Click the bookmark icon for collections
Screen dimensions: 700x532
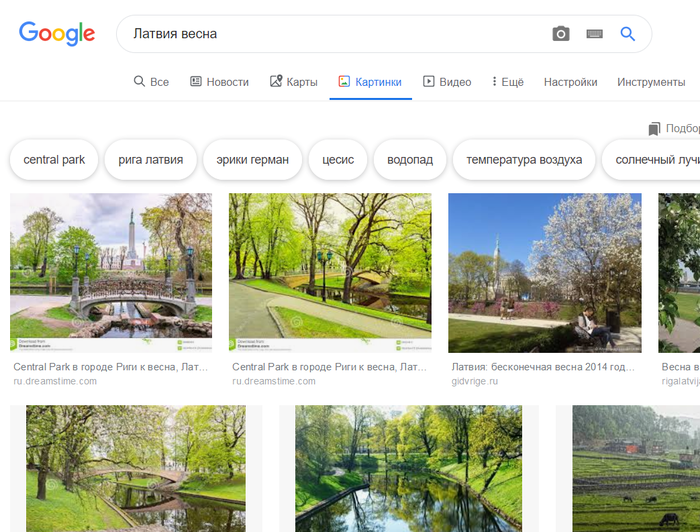pos(654,129)
